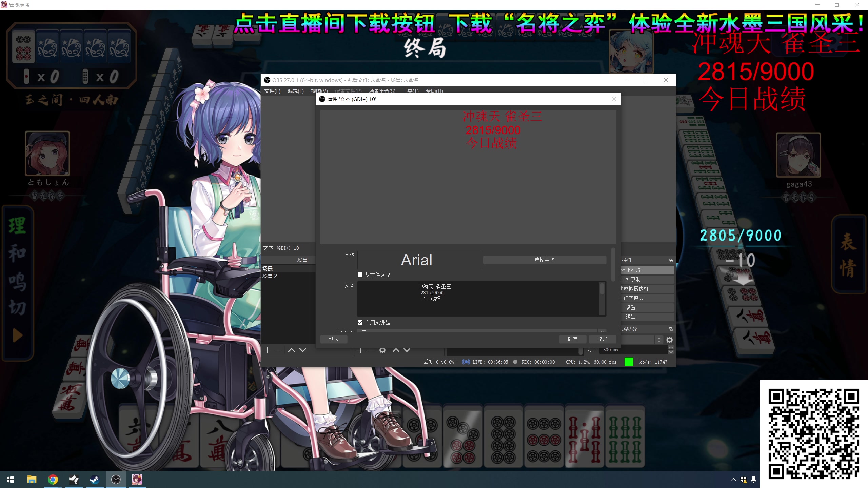Screen dimensions: 868x488
Task: Open 帮助(H) menu in OBS
Action: click(x=434, y=91)
